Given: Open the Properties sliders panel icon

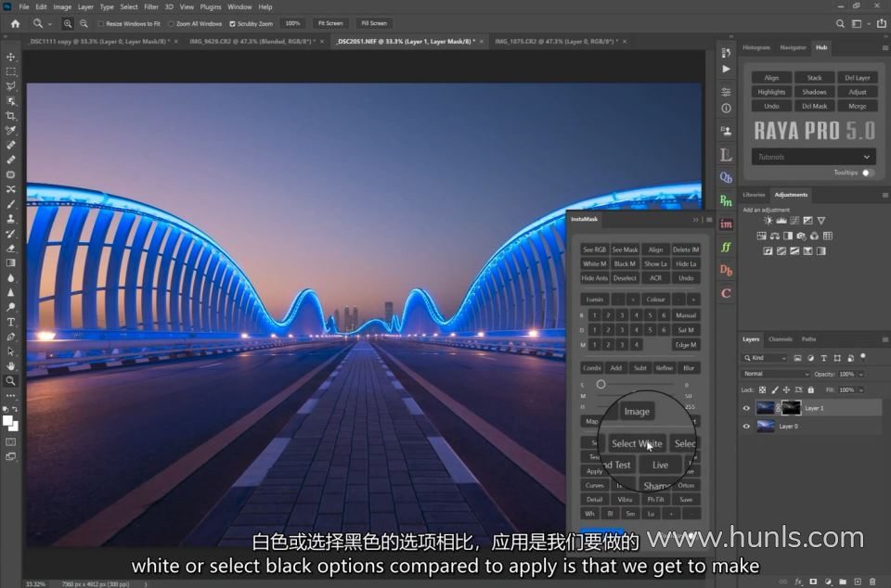Looking at the screenshot, I should tap(726, 92).
